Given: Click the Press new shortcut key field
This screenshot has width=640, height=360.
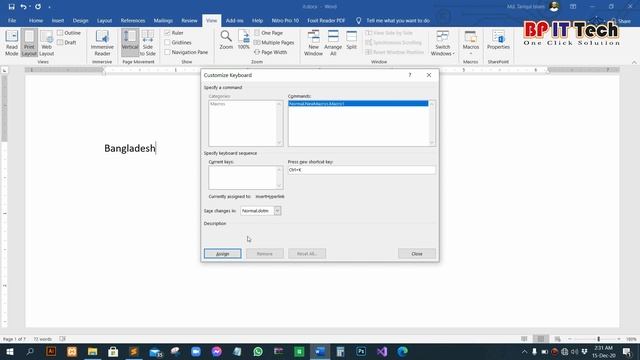Looking at the screenshot, I should 362,170.
